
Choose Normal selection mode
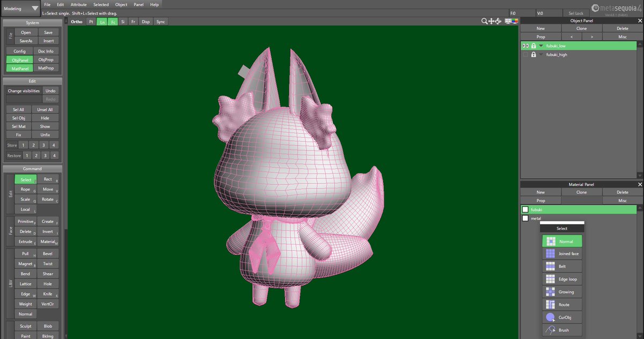coord(562,241)
